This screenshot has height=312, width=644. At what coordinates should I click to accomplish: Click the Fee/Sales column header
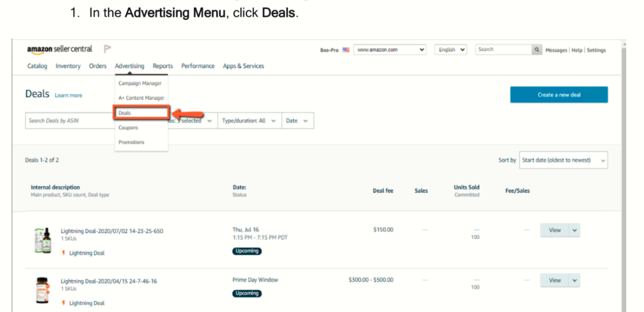tap(517, 190)
